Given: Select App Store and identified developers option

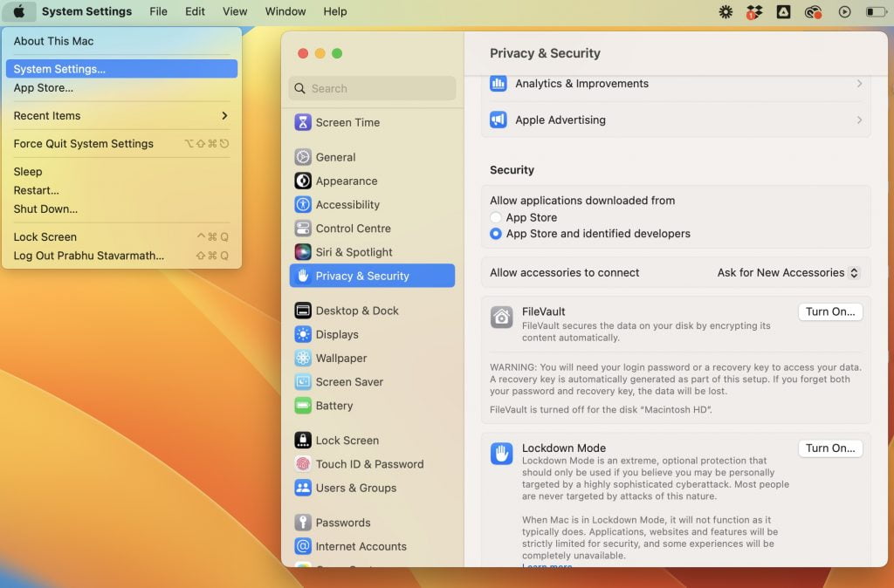Looking at the screenshot, I should [496, 234].
